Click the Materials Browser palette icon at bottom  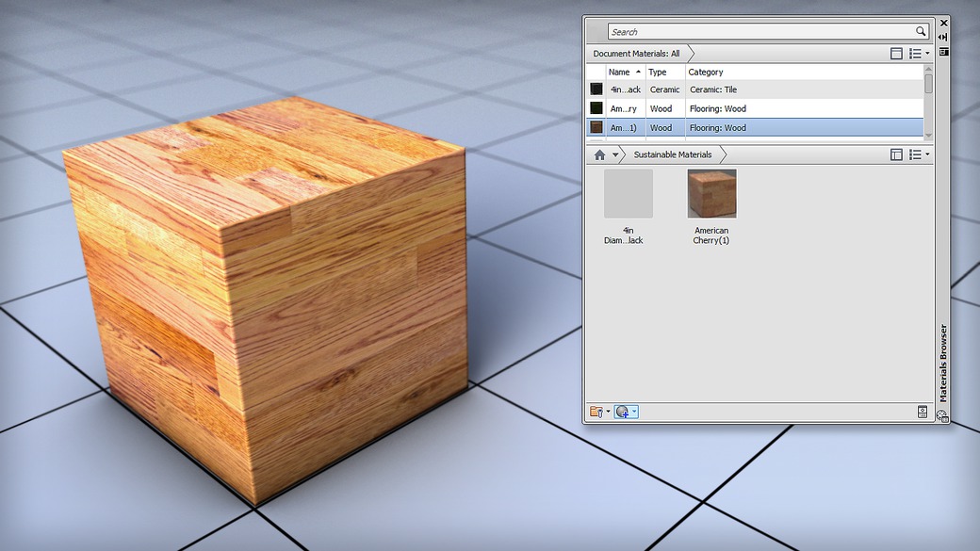[942, 416]
